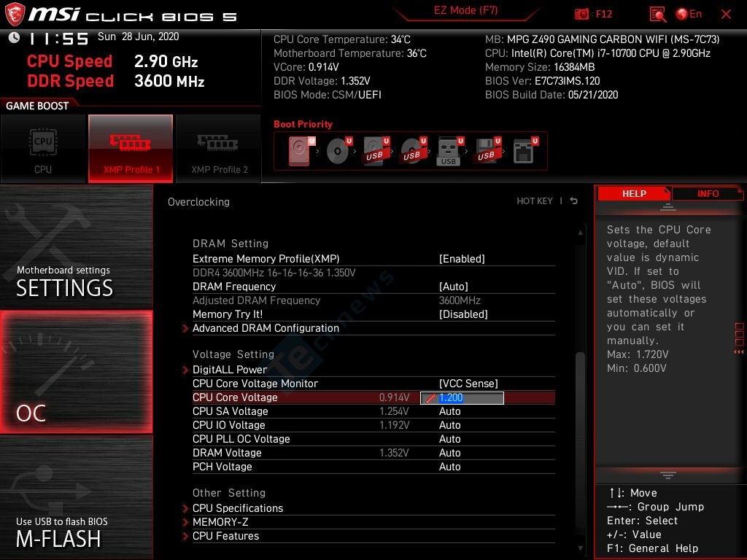Select the optical disc boot device without USB label
This screenshot has height=560, width=747.
338,151
